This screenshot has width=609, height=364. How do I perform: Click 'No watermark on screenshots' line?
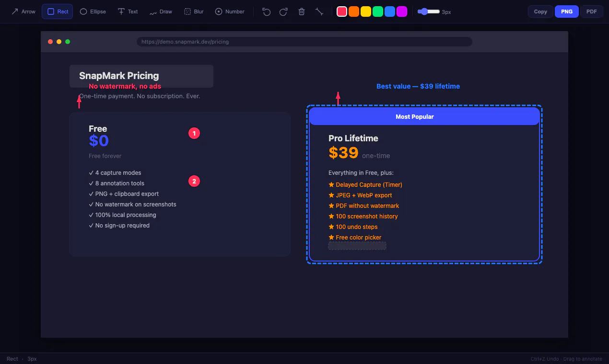click(132, 205)
